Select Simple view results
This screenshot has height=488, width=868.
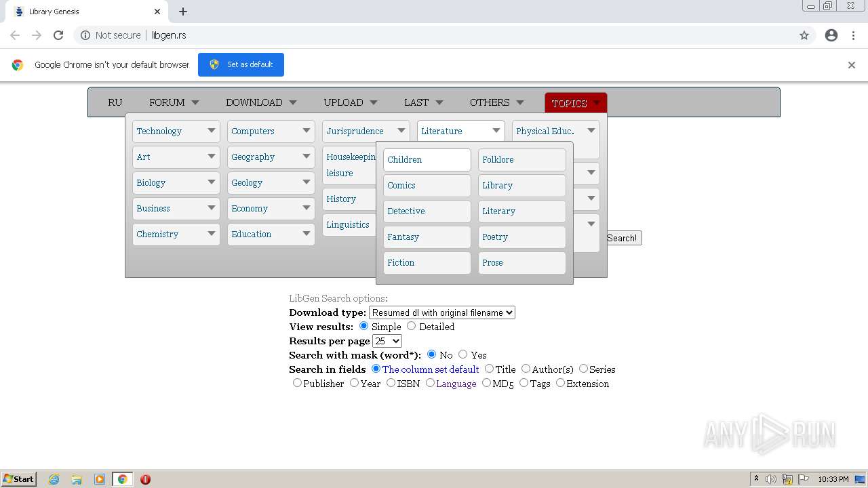click(x=364, y=326)
